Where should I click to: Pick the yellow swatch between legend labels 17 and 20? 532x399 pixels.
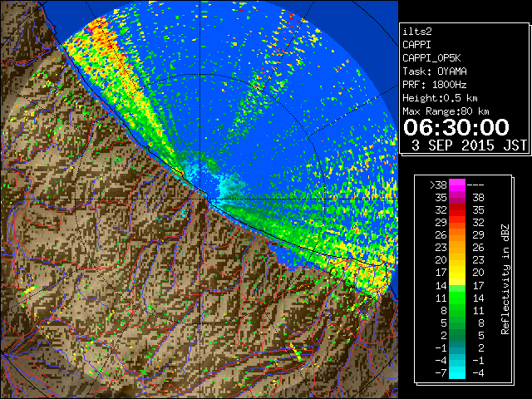(457, 273)
